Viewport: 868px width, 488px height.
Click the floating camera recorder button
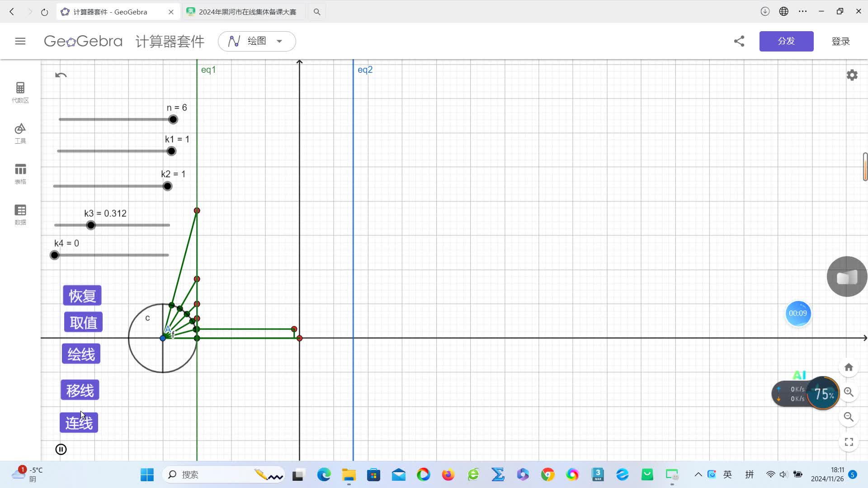[847, 277]
